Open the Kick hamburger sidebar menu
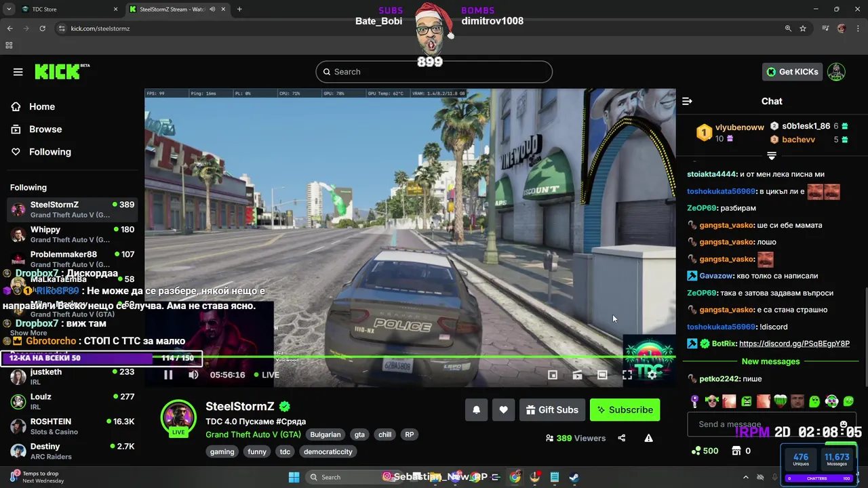 pos(18,72)
